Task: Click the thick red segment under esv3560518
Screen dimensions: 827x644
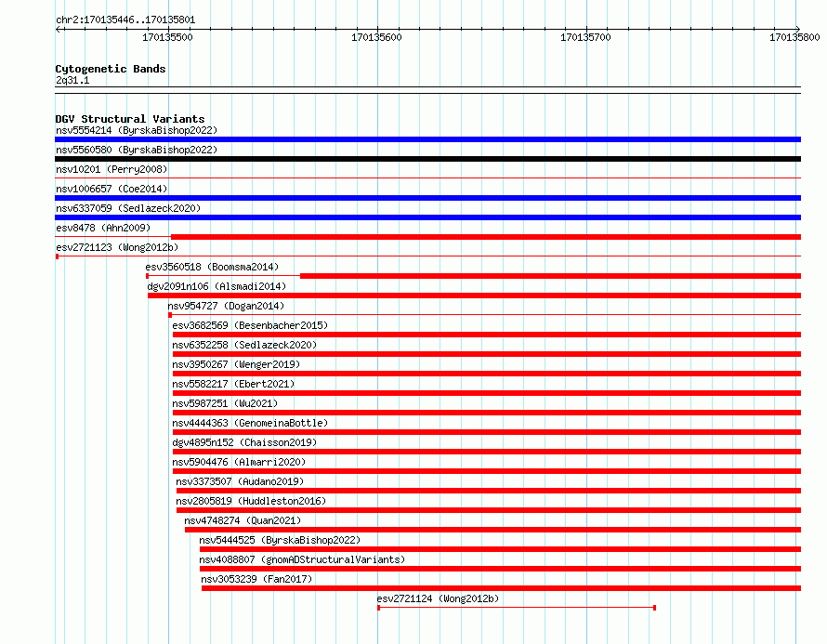Action: pos(551,276)
